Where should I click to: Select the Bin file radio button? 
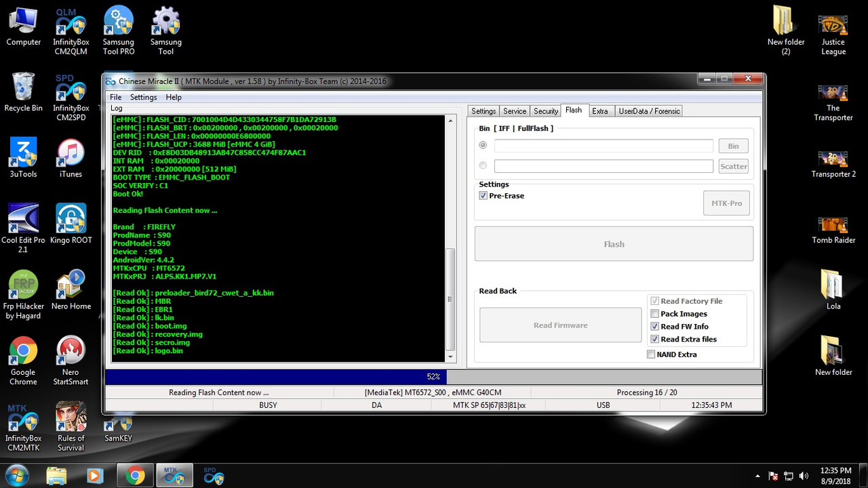point(483,145)
